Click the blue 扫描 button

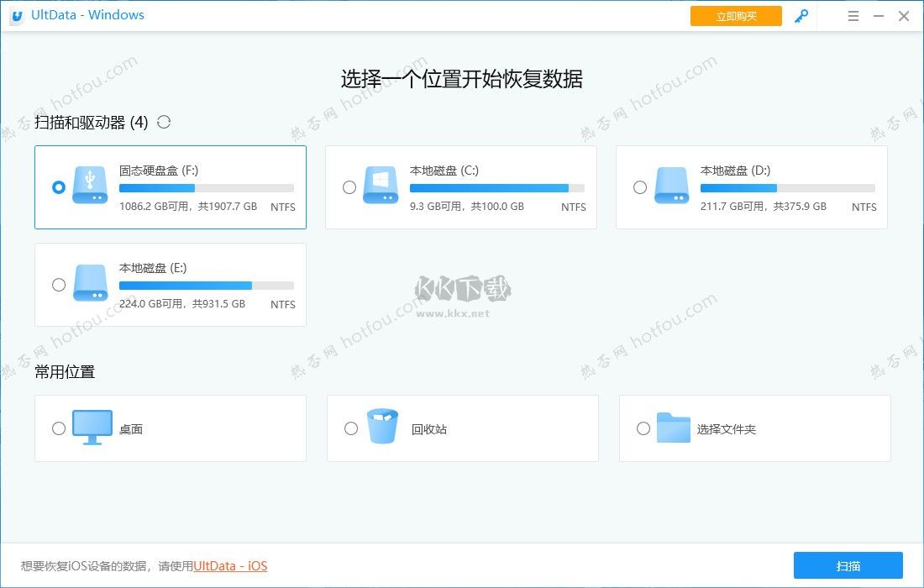click(848, 566)
